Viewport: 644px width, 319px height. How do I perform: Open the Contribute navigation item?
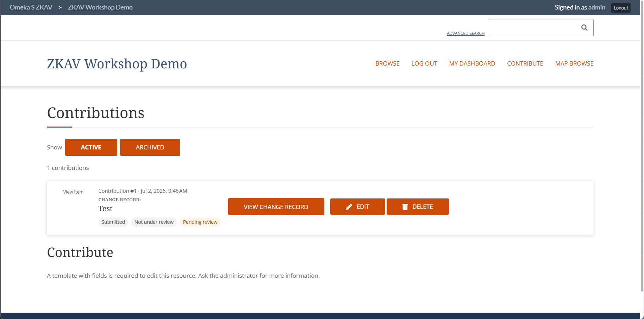pyautogui.click(x=525, y=63)
